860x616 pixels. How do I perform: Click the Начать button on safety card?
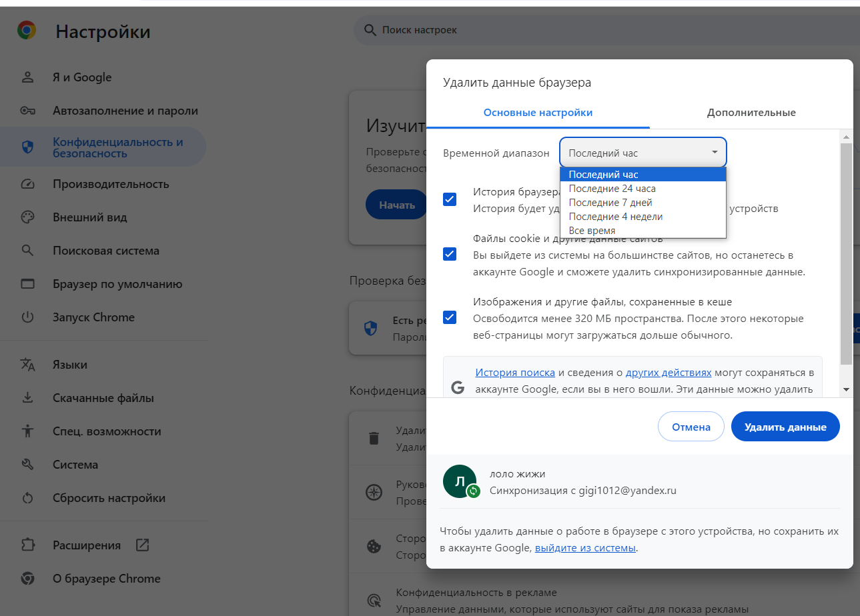[397, 205]
